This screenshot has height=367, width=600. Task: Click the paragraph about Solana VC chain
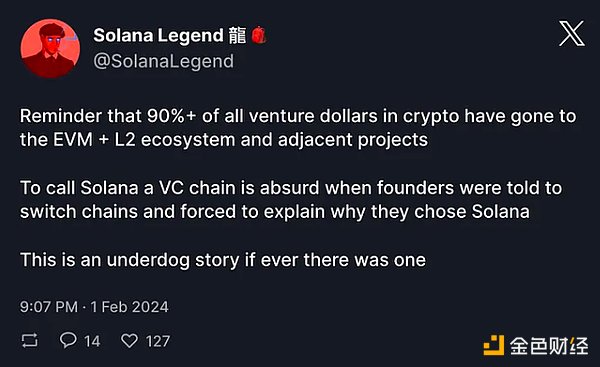click(291, 200)
